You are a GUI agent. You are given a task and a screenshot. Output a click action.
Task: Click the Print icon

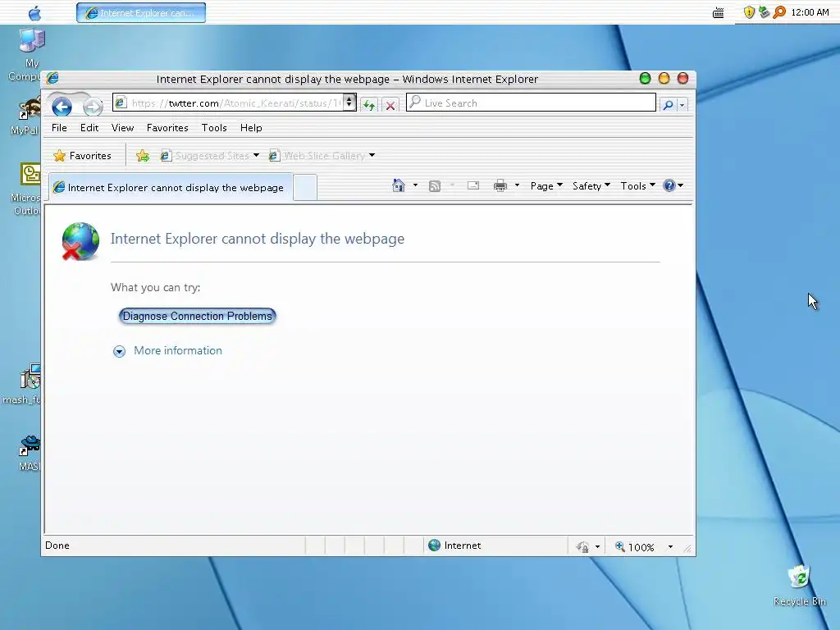pyautogui.click(x=500, y=186)
